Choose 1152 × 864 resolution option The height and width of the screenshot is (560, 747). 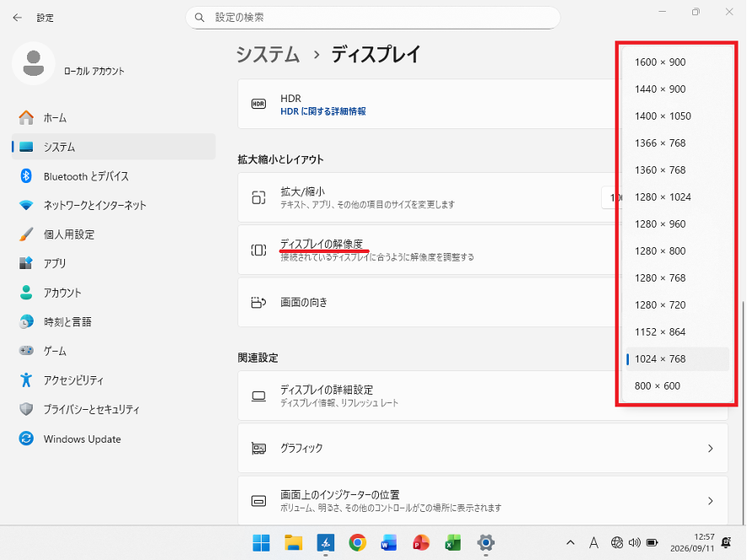point(677,332)
